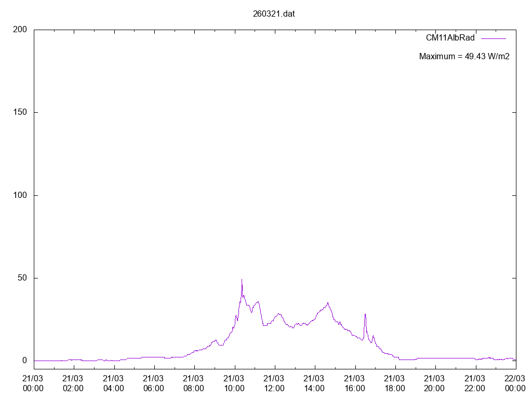Click the sharp spike after 16:00
Viewport: 532px width, 399px height.
coord(365,314)
